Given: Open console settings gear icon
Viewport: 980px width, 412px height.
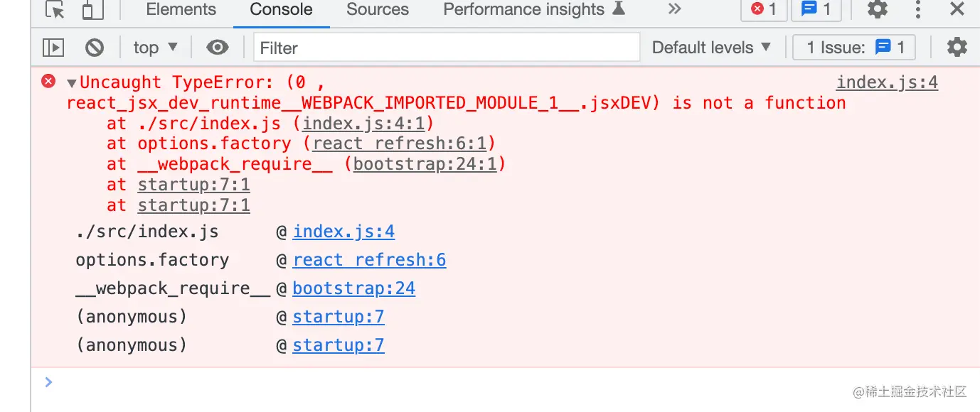Looking at the screenshot, I should coord(957,48).
